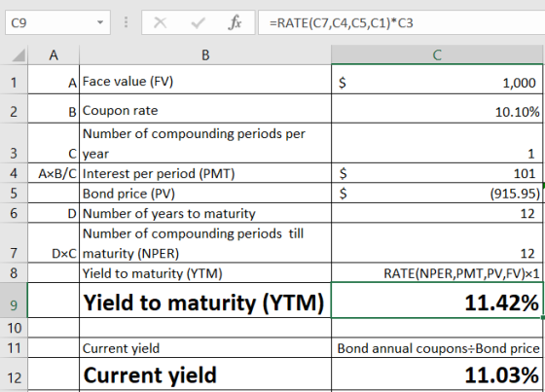Click the 'Face value (FV)' cell
This screenshot has height=392, width=545.
pyautogui.click(x=205, y=79)
